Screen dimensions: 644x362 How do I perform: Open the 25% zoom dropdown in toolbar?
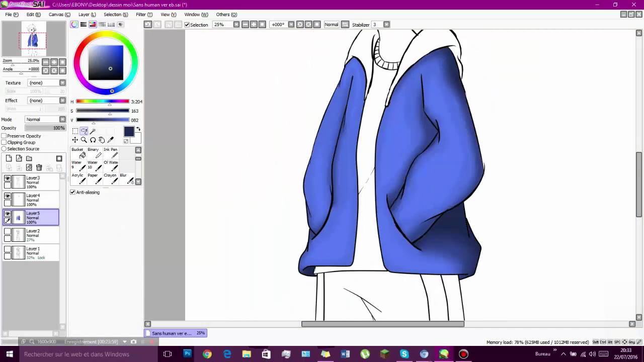[236, 25]
